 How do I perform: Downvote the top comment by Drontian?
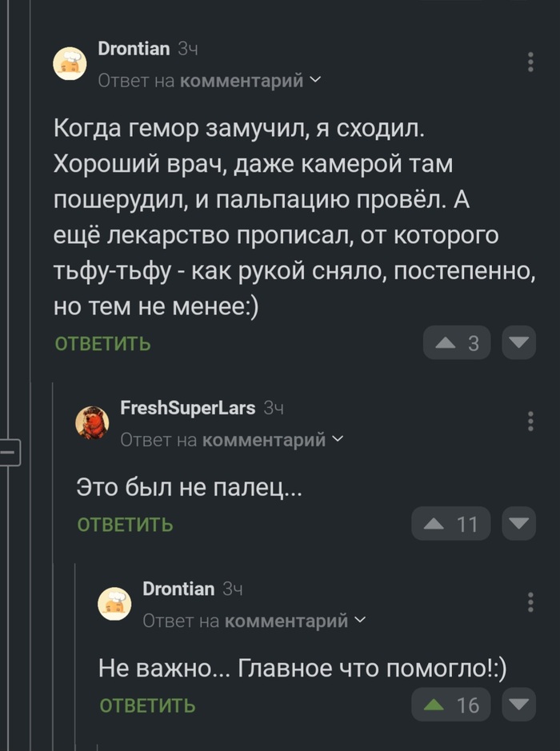[x=518, y=342]
